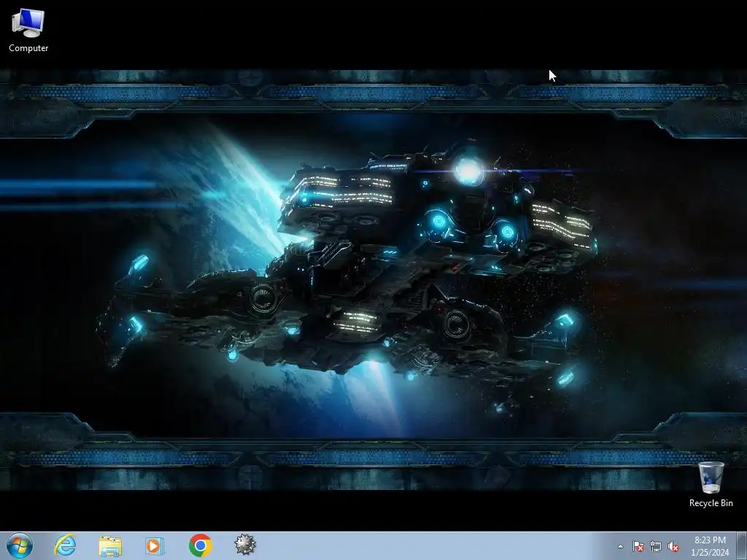Click the network status tray icon
Screen dimensions: 747x560
pyautogui.click(x=656, y=546)
